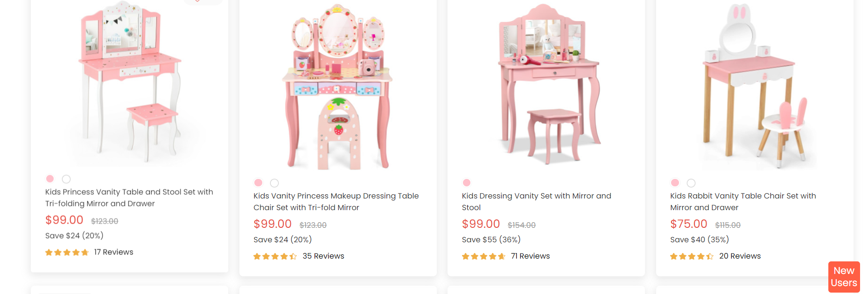Click the New Users button

click(x=844, y=277)
